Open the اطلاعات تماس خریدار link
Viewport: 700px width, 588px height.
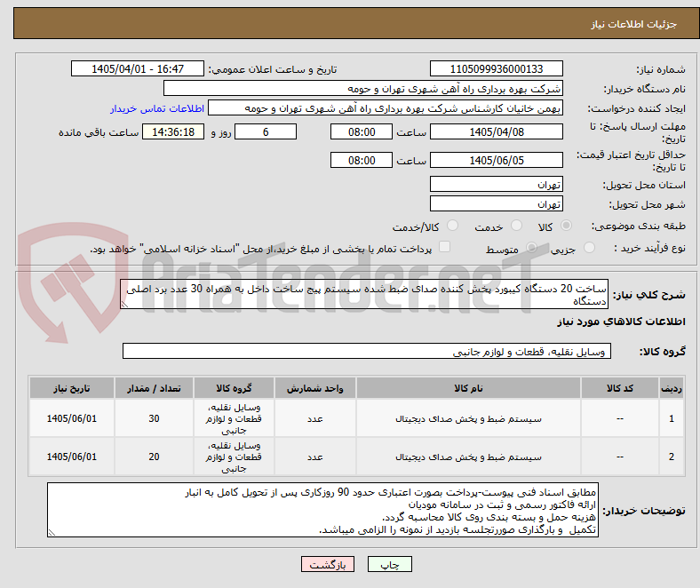coord(157,108)
